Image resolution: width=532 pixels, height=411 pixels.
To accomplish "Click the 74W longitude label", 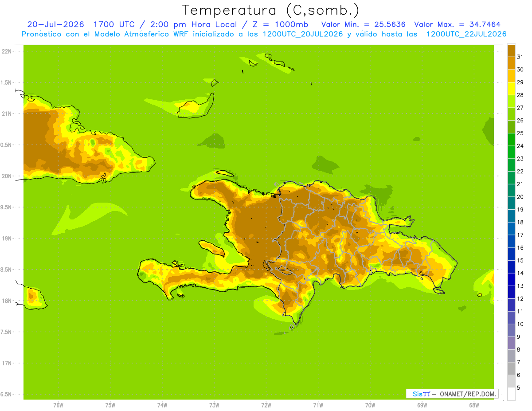I will pyautogui.click(x=162, y=405).
